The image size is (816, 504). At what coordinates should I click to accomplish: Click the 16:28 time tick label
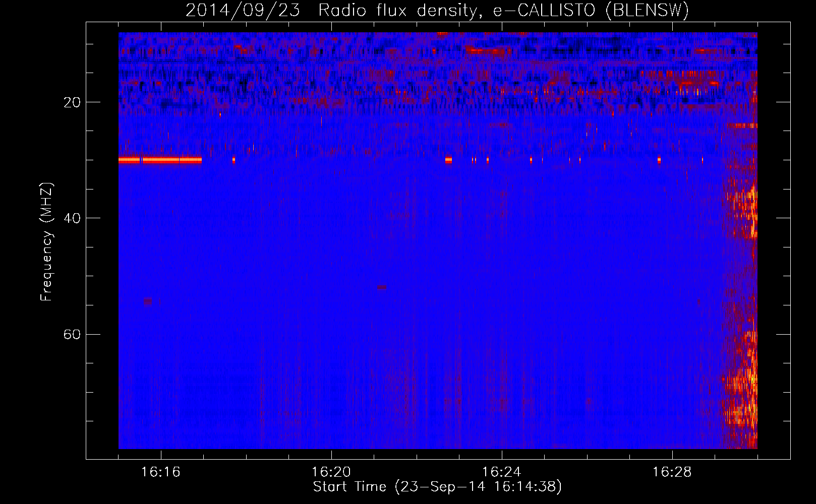(x=672, y=472)
